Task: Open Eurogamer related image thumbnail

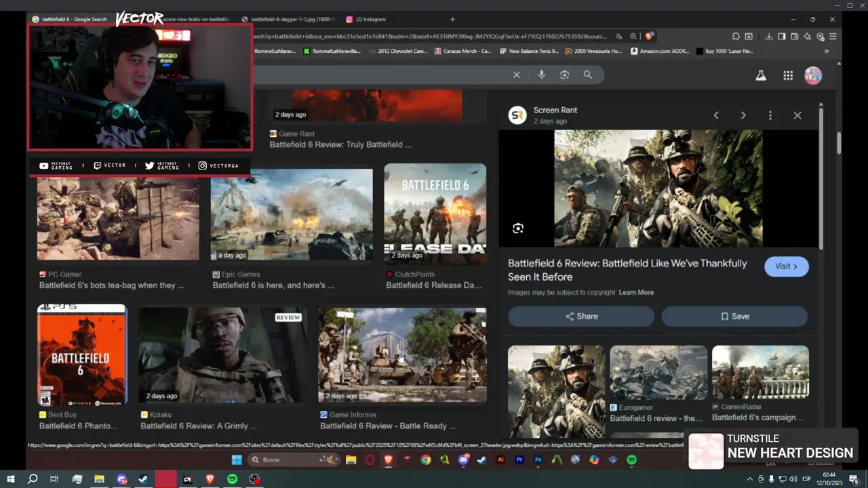Action: 658,373
